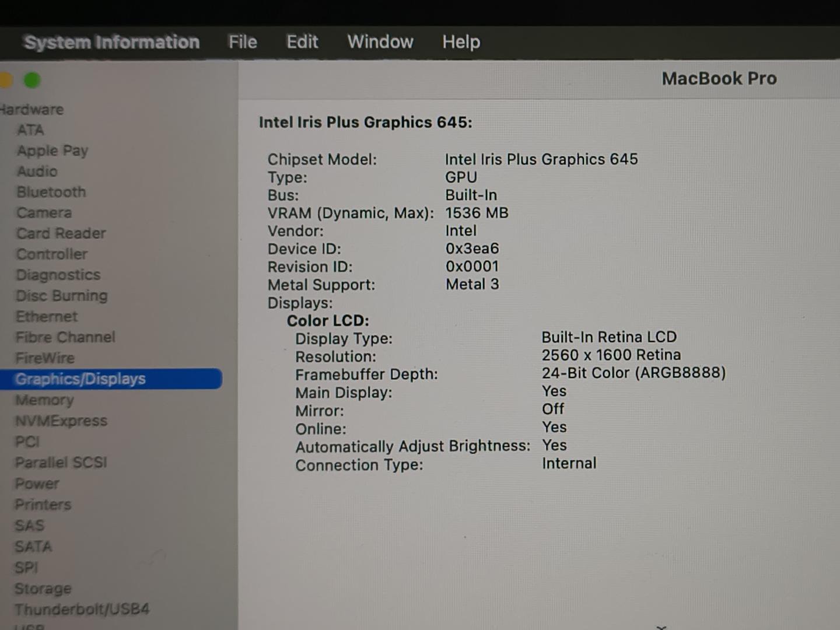840x630 pixels.
Task: Select Power in the sidebar
Action: click(37, 484)
